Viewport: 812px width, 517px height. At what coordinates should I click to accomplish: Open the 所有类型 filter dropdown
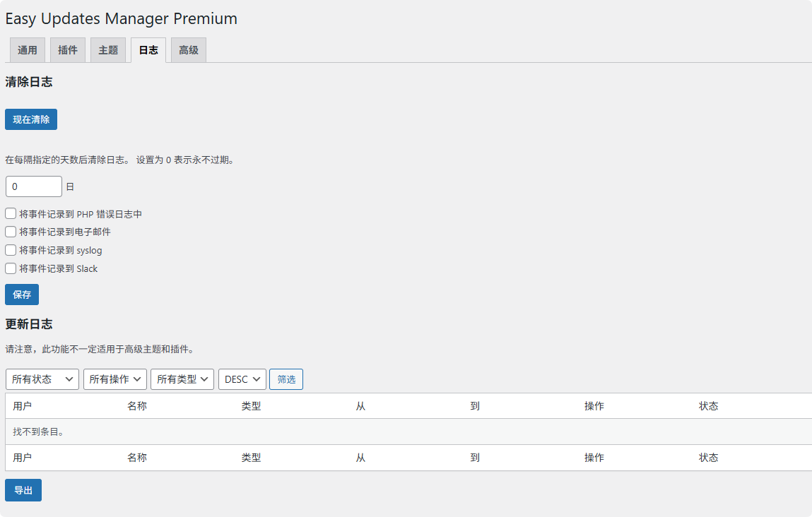tap(182, 379)
